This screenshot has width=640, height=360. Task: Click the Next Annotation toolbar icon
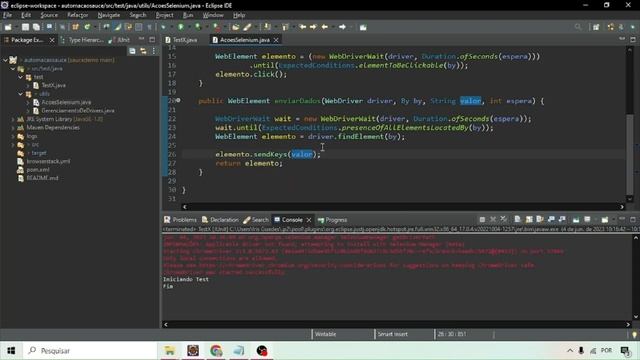267,27
